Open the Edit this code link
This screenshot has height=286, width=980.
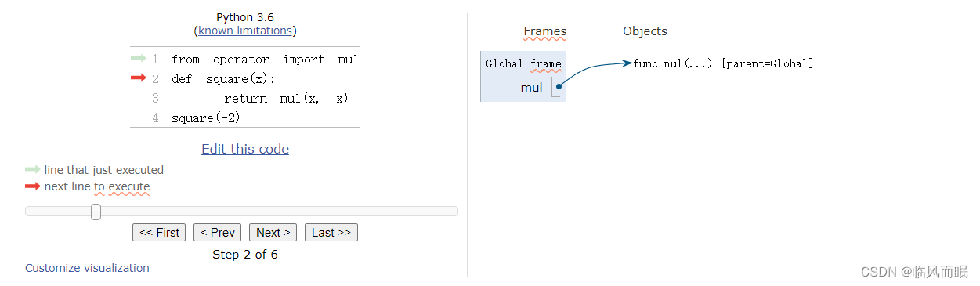(245, 149)
